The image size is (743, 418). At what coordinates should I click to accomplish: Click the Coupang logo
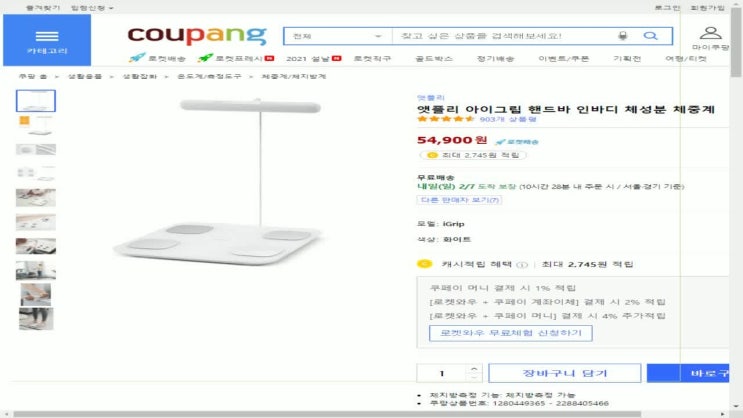(x=197, y=35)
